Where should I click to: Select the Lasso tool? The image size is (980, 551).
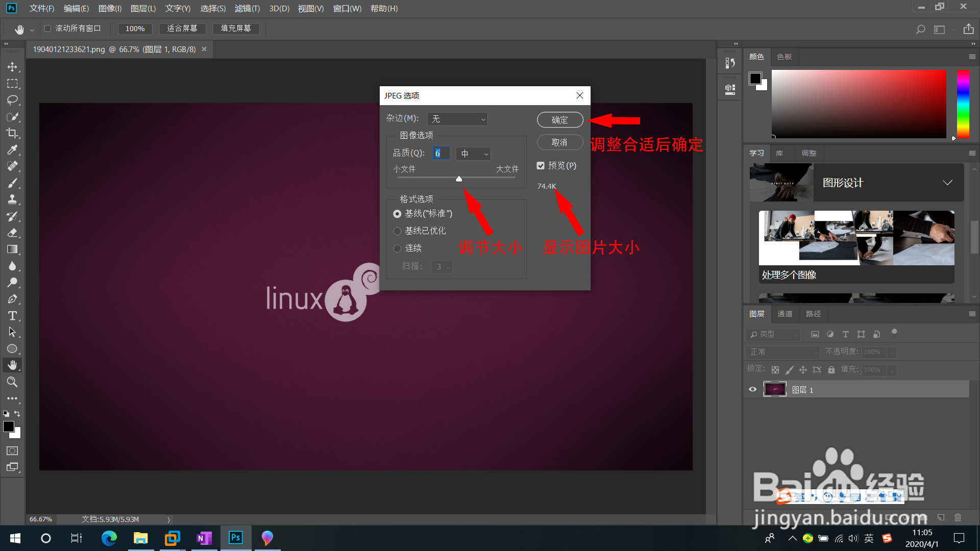pos(12,100)
